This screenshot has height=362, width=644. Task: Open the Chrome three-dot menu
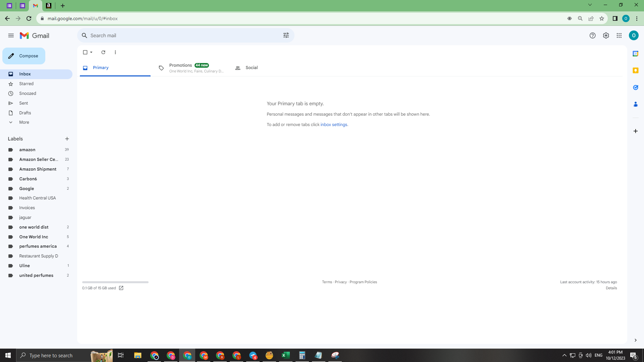[x=637, y=18]
